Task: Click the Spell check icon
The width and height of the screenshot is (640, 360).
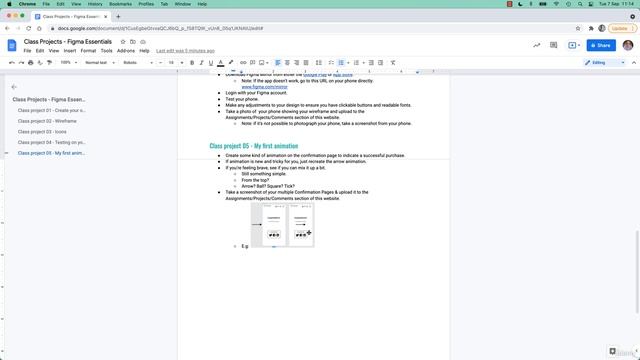Action: pyautogui.click(x=40, y=62)
